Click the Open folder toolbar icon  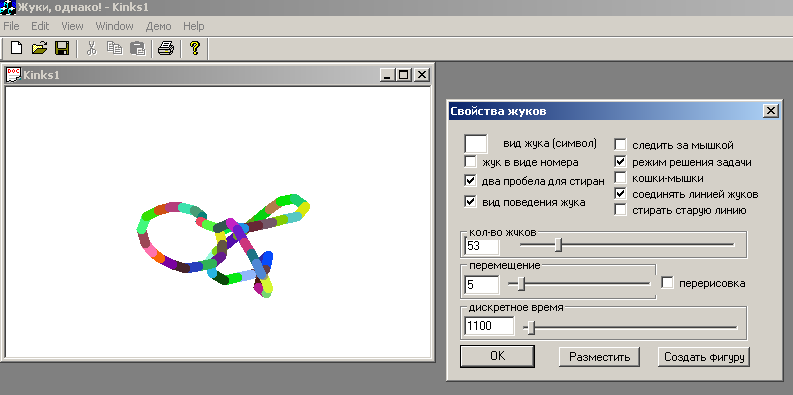39,49
